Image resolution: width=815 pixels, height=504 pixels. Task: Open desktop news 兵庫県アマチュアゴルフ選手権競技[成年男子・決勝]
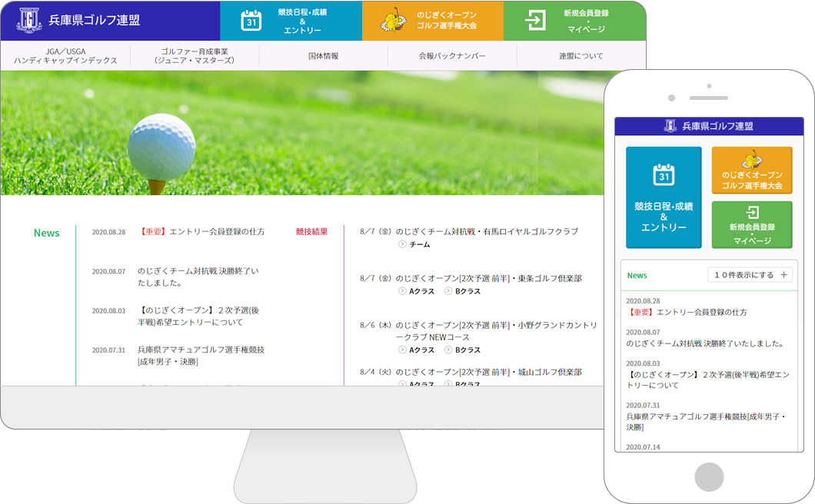point(201,356)
